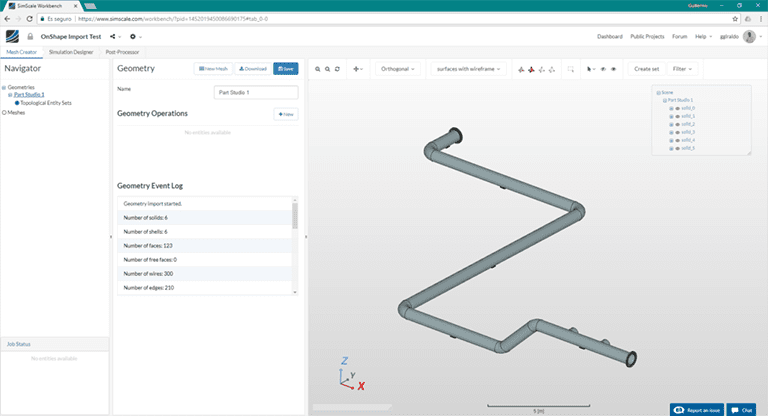Switch to the Simulation Designer tab
Image resolution: width=768 pixels, height=416 pixels.
[70, 51]
